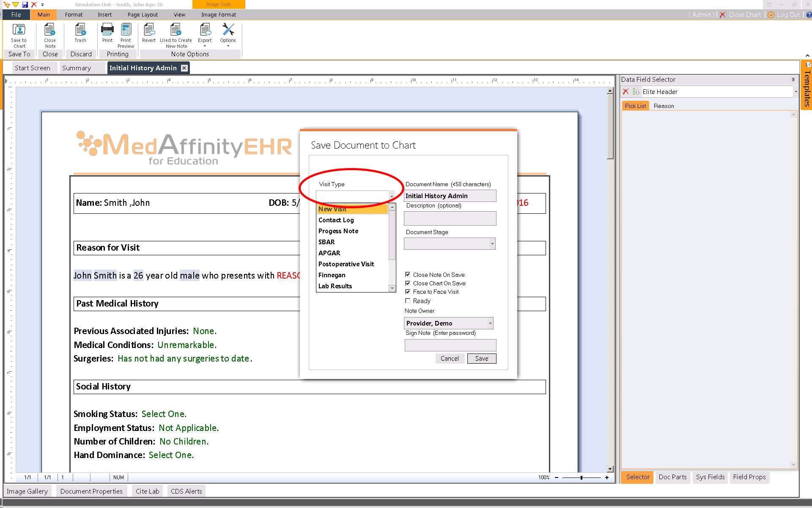The image size is (812, 508).
Task: Select APGAR visit type
Action: [x=352, y=253]
